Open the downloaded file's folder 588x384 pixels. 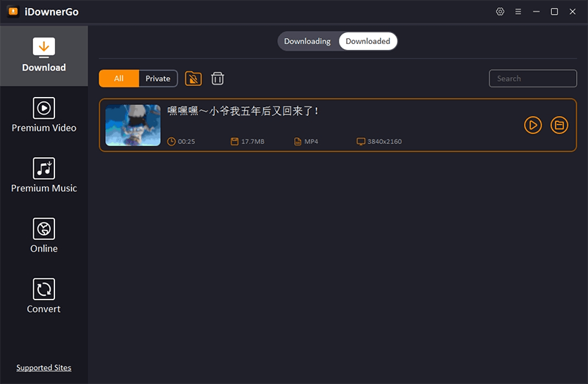(559, 125)
